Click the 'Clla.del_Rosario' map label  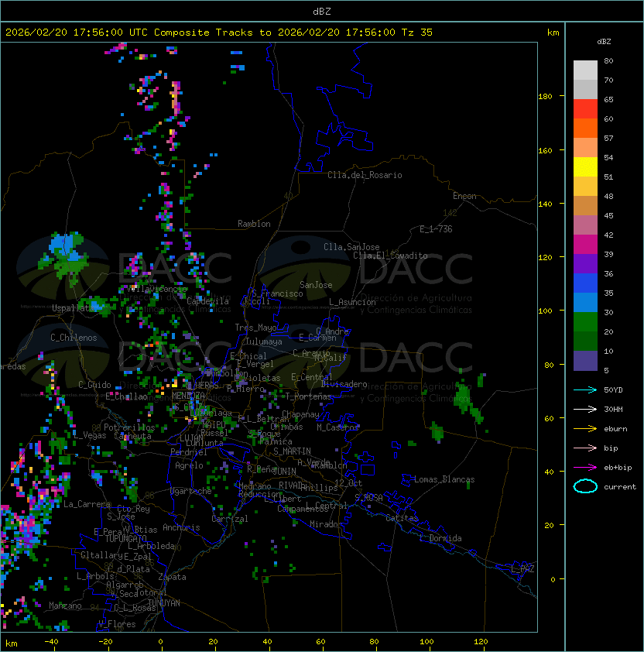click(x=365, y=175)
